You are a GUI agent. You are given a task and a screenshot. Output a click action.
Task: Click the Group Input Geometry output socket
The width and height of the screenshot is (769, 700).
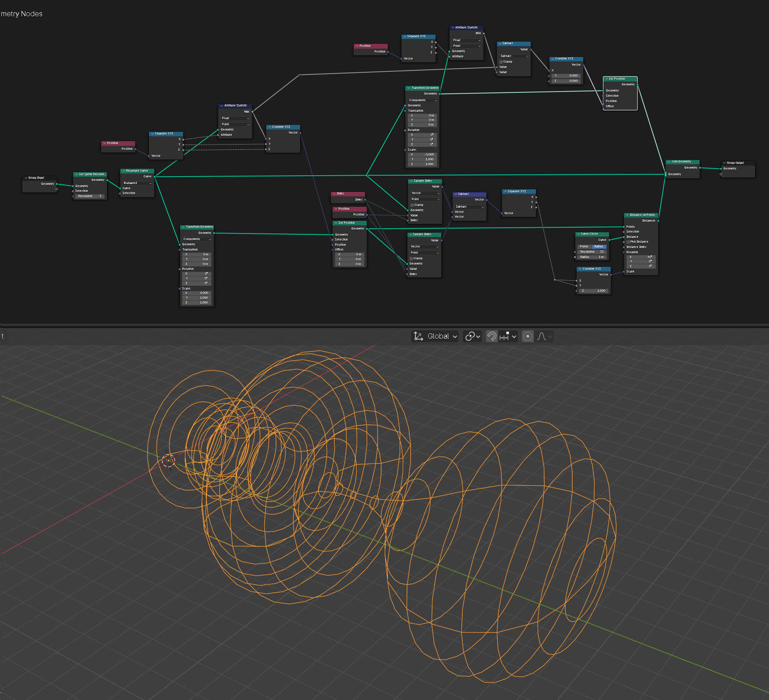[x=57, y=184]
